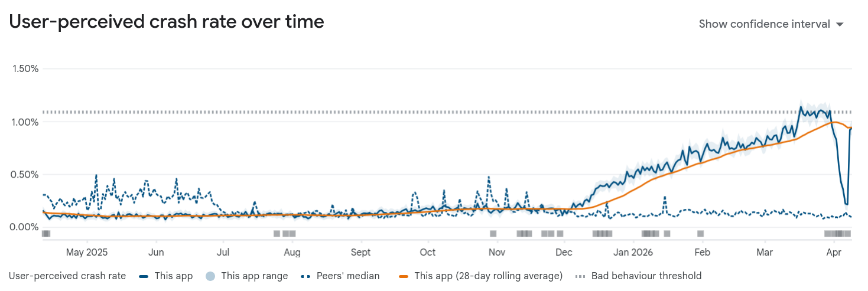Click the Apr label on the time axis

834,252
